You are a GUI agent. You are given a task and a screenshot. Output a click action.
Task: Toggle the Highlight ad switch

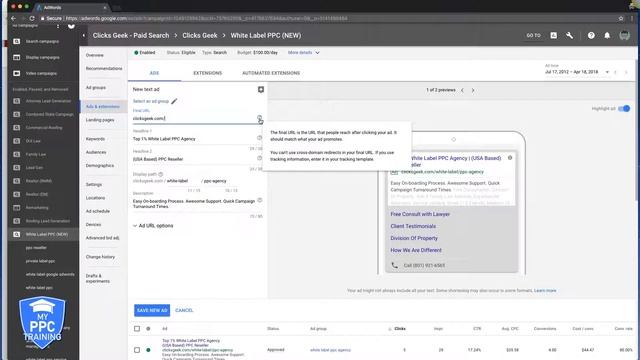(x=624, y=109)
